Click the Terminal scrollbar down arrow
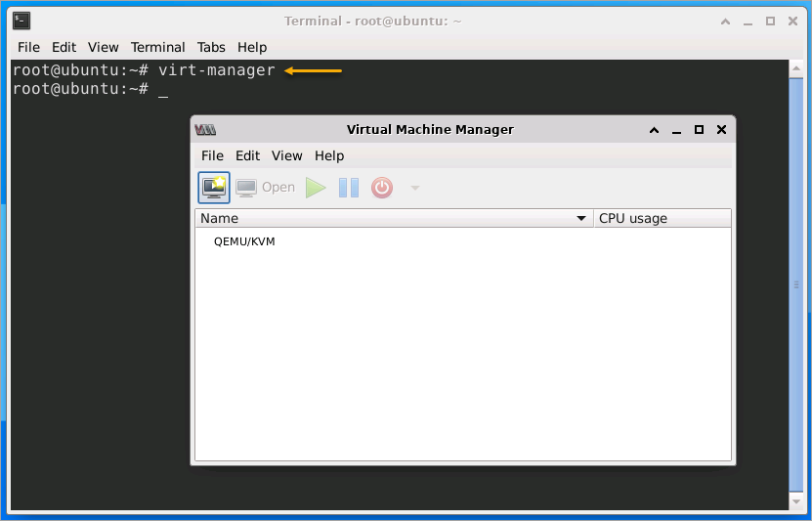 796,501
